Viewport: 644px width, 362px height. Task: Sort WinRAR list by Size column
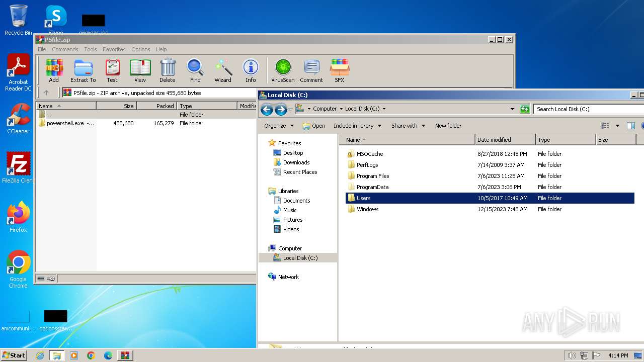tap(116, 106)
